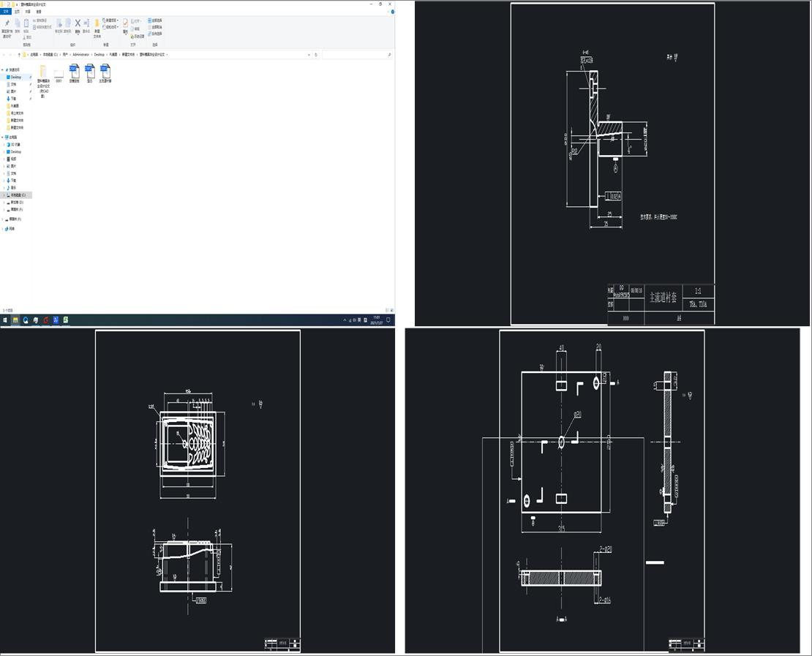Screen dimensions: 812x656
Task: Click inside the Explorer search box
Action: coord(356,54)
